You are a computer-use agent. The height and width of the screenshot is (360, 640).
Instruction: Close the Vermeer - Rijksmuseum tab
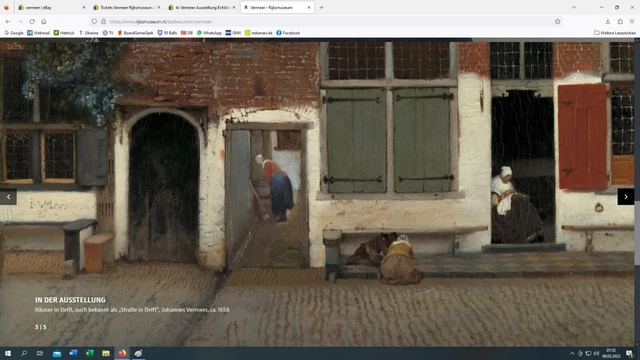click(x=309, y=7)
